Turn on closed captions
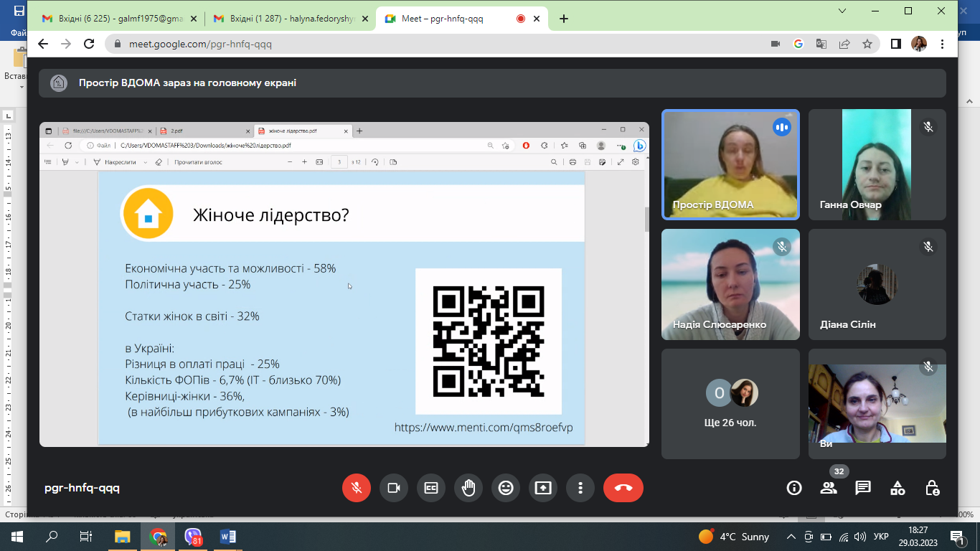 431,488
